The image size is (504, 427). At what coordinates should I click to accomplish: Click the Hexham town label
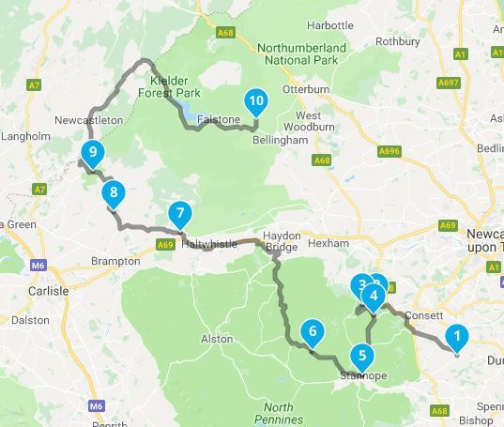coord(328,243)
